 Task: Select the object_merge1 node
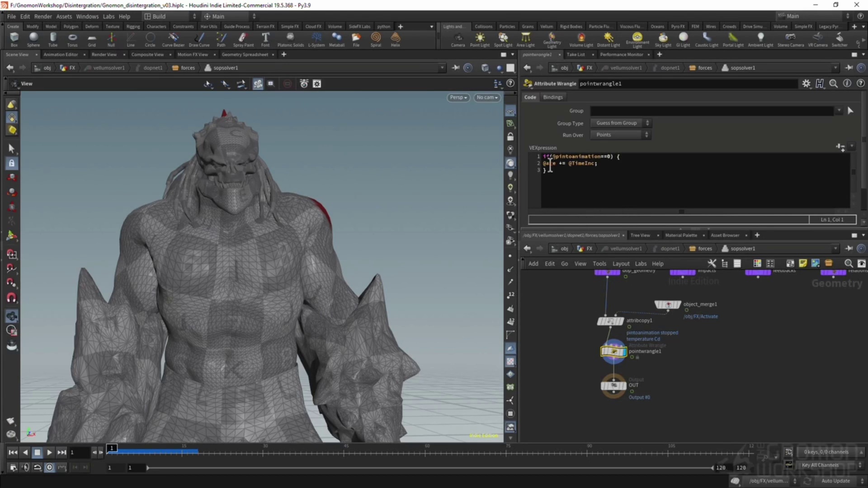(668, 305)
